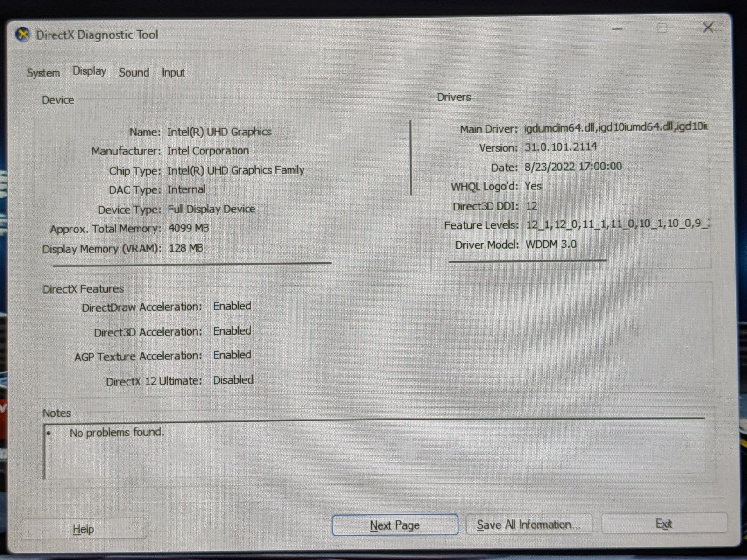Go to the Input tab
This screenshot has width=747, height=560.
(x=173, y=72)
